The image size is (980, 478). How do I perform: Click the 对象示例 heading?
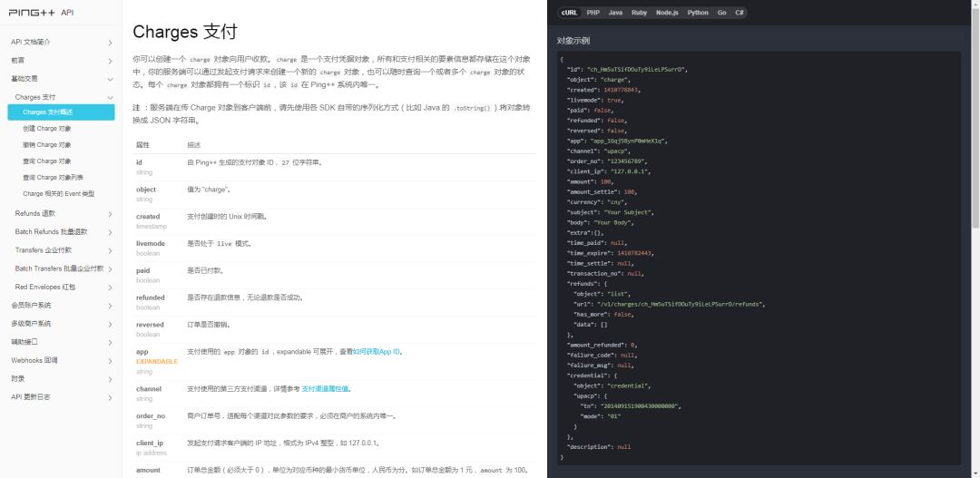coord(573,41)
